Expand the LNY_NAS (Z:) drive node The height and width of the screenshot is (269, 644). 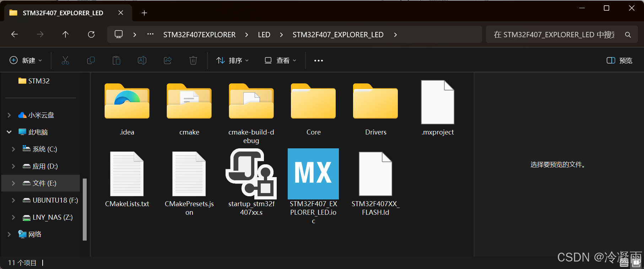13,217
